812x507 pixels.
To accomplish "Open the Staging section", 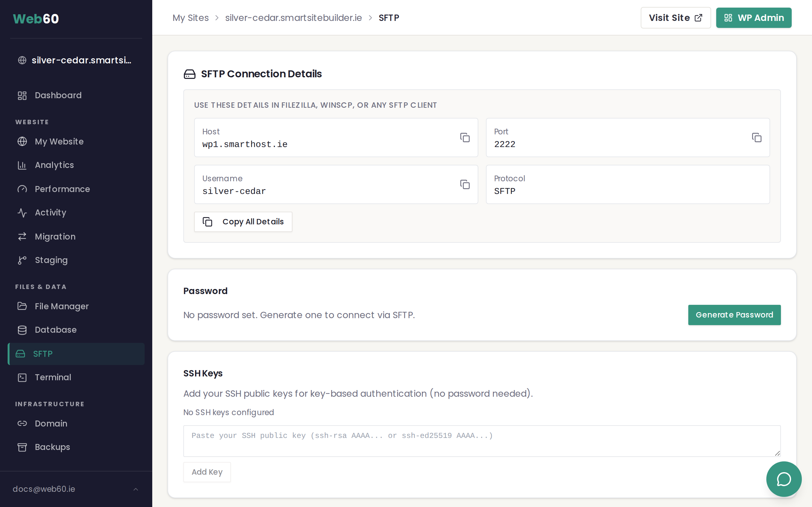I will pos(51,260).
